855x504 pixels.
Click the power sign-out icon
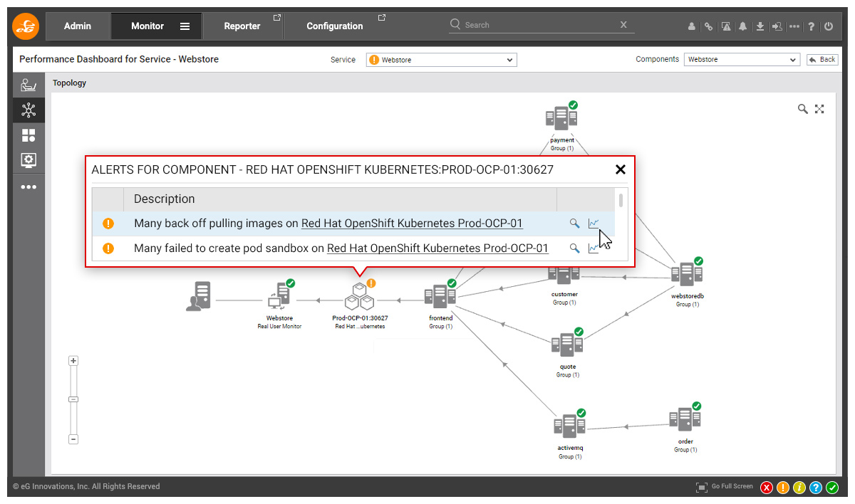(829, 26)
